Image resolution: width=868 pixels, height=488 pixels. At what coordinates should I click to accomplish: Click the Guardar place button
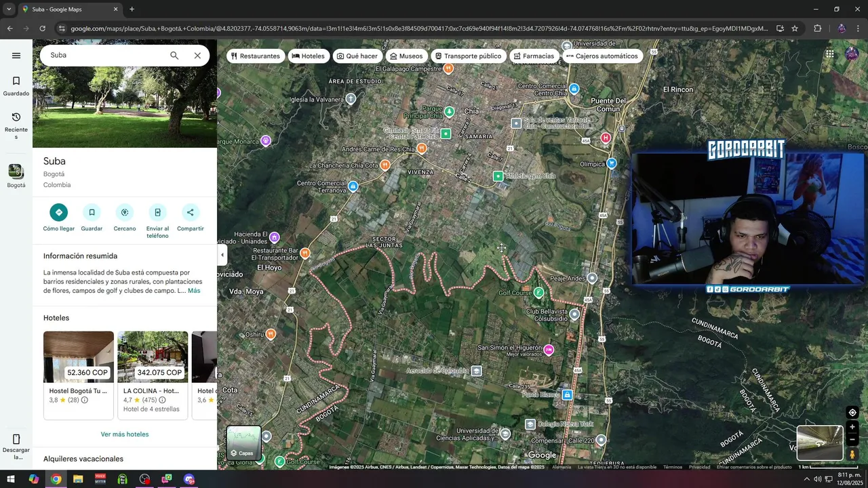[x=92, y=218]
